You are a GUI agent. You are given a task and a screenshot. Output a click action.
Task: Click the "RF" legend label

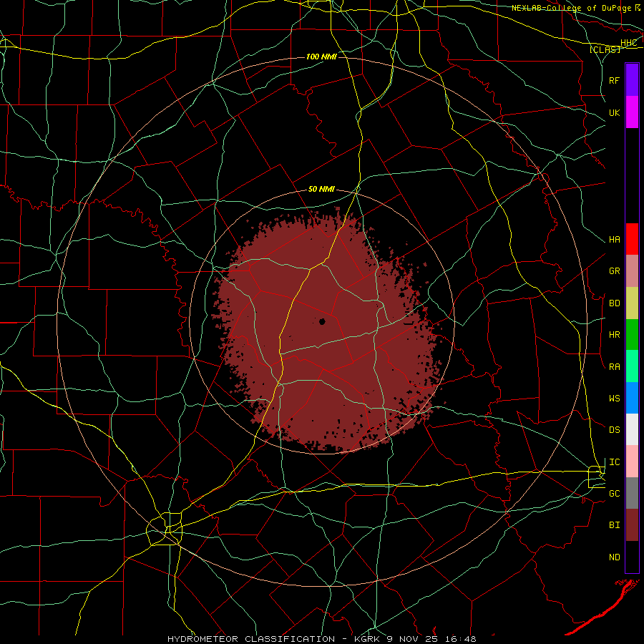[615, 81]
